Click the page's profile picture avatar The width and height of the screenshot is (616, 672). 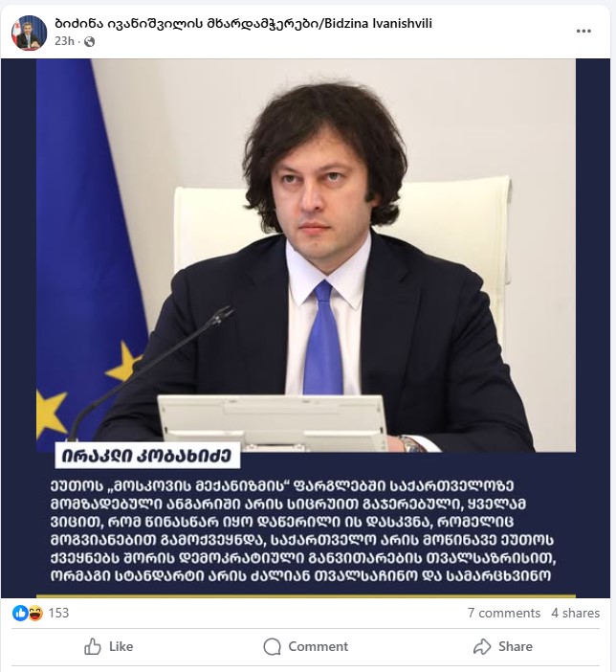pyautogui.click(x=29, y=33)
